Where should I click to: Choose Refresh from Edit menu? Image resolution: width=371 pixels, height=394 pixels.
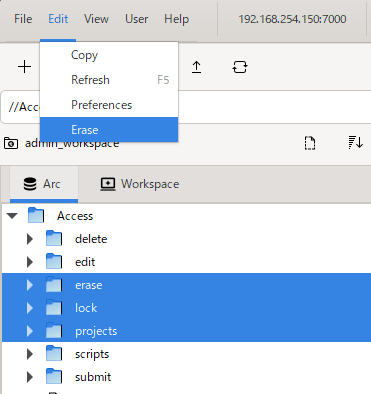point(109,80)
